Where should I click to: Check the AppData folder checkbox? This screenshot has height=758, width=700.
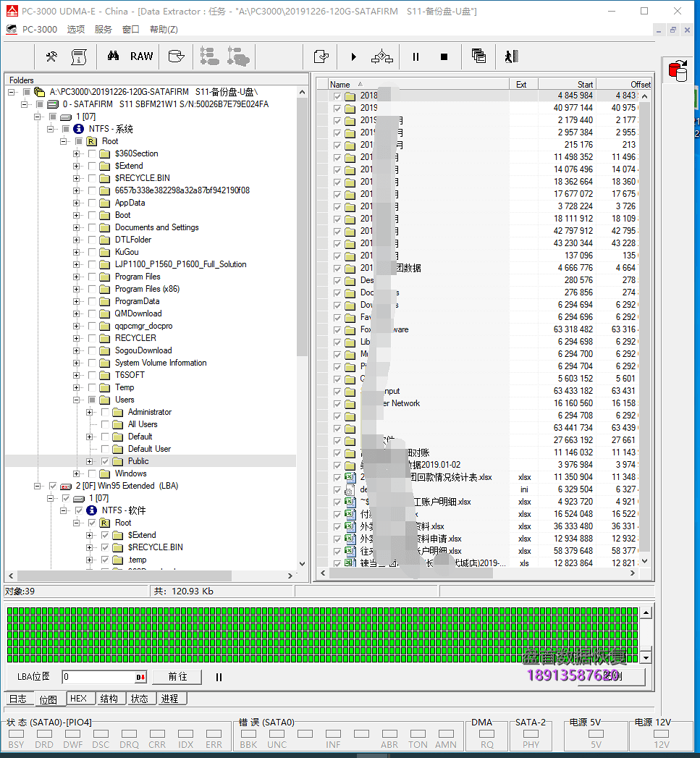pos(92,203)
